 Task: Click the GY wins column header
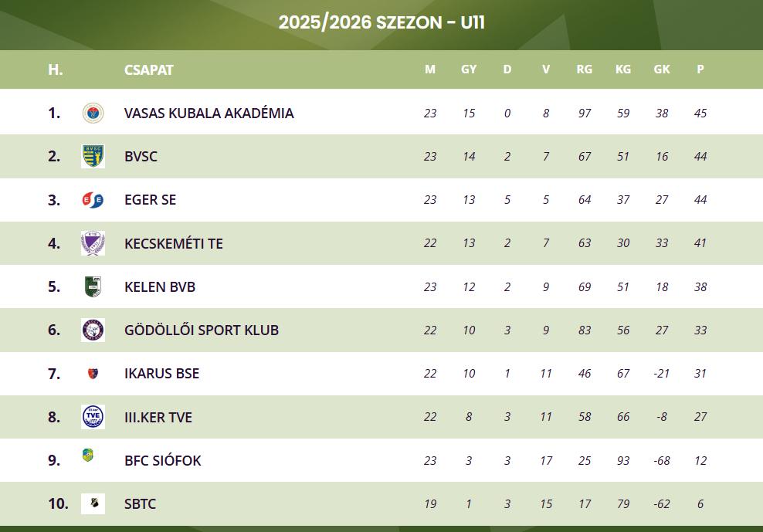[469, 69]
